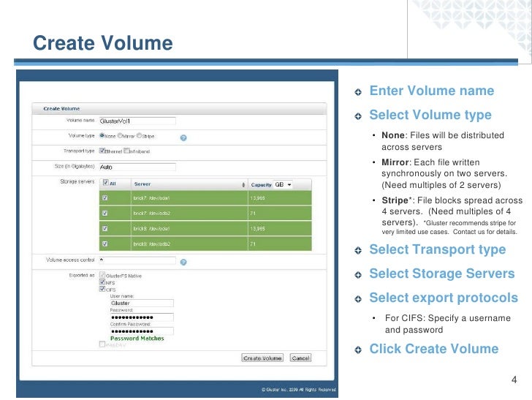
Task: Click the Cancel button
Action: 300,358
